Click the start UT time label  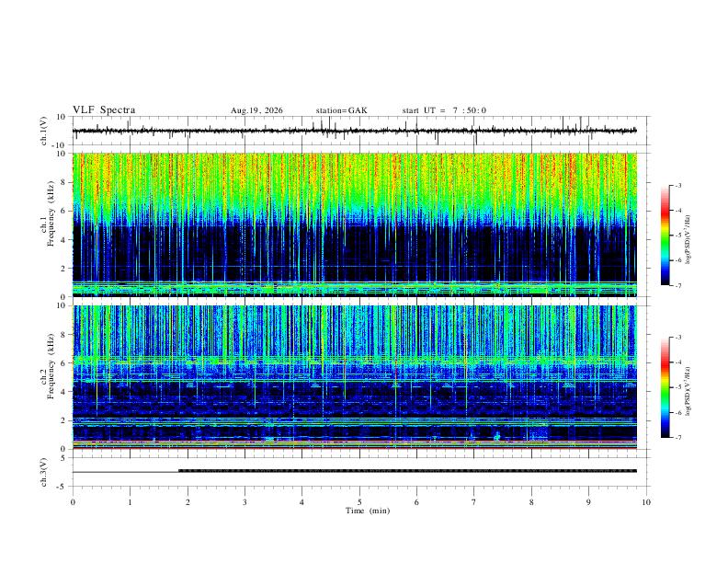[x=444, y=110]
